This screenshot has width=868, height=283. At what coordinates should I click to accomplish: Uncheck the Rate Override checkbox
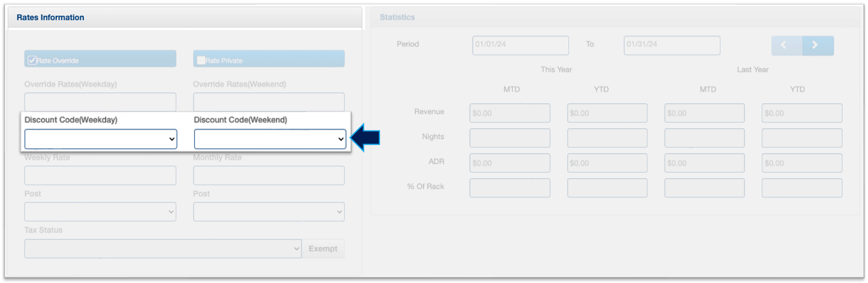coord(32,60)
